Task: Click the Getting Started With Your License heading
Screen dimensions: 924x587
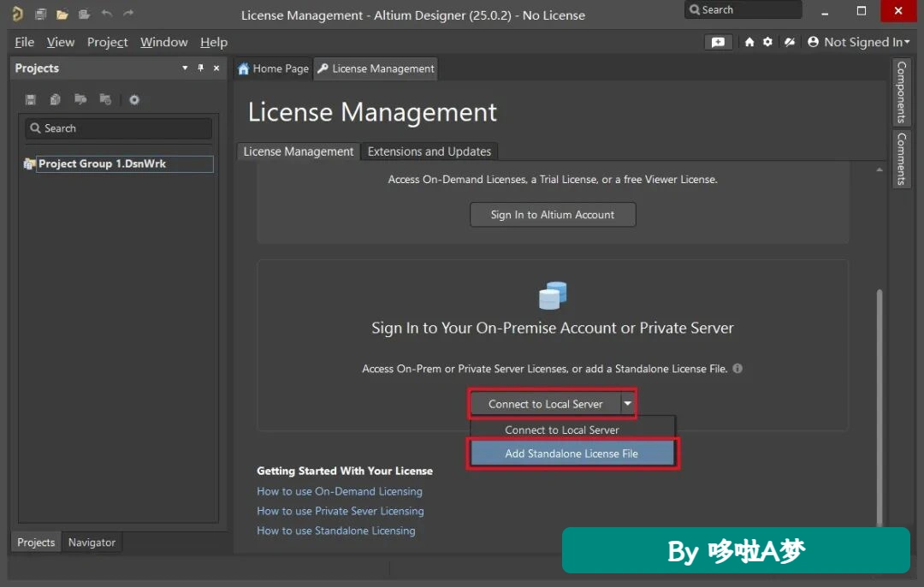Action: pyautogui.click(x=345, y=471)
